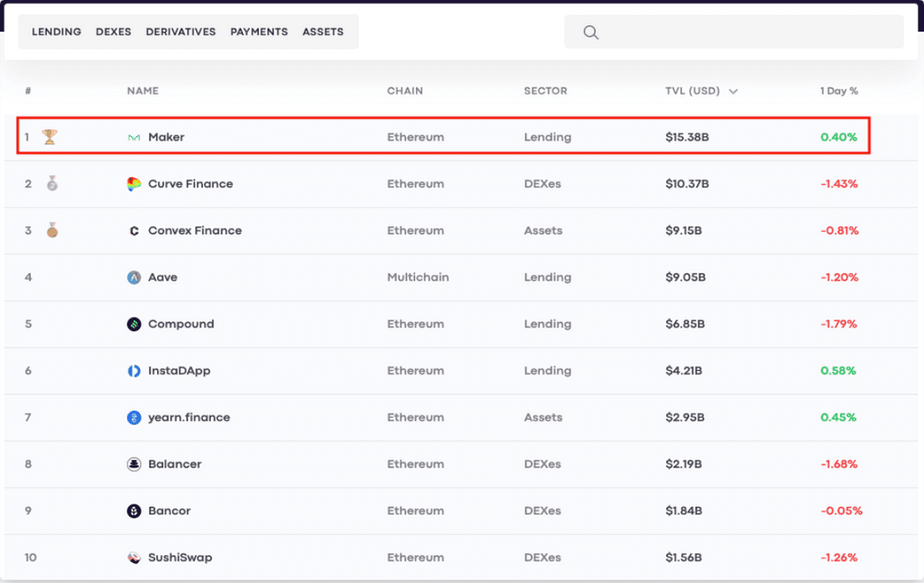This screenshot has width=924, height=583.
Task: Open the Maker project link
Action: pyautogui.click(x=166, y=137)
